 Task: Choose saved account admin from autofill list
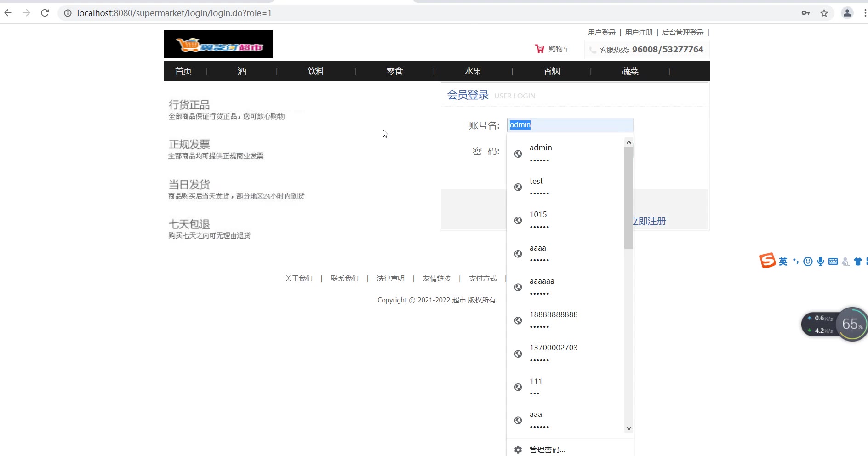tap(565, 154)
